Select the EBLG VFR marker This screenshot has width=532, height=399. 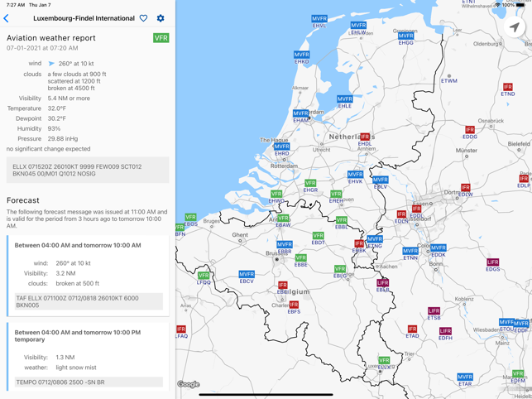click(x=340, y=269)
